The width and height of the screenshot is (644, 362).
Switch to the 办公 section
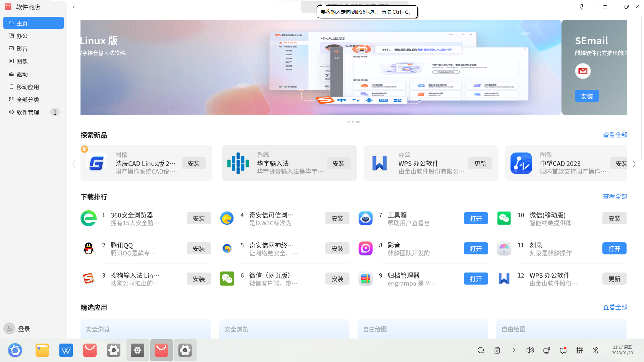click(x=22, y=36)
